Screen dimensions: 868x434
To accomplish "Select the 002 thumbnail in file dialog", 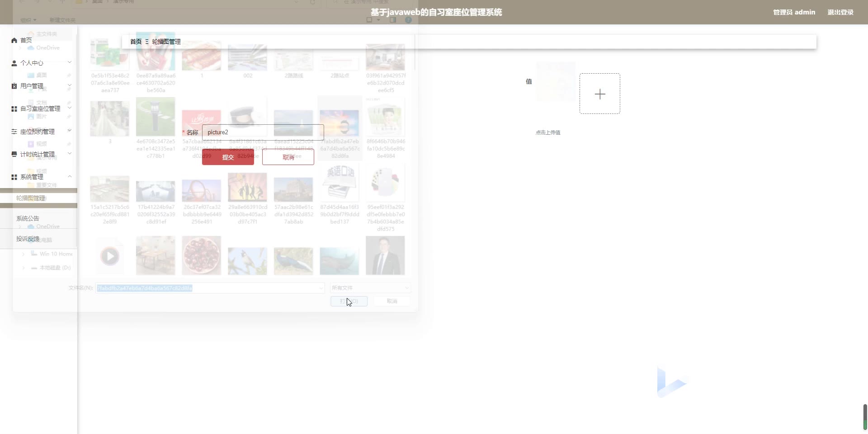I will 247,58.
